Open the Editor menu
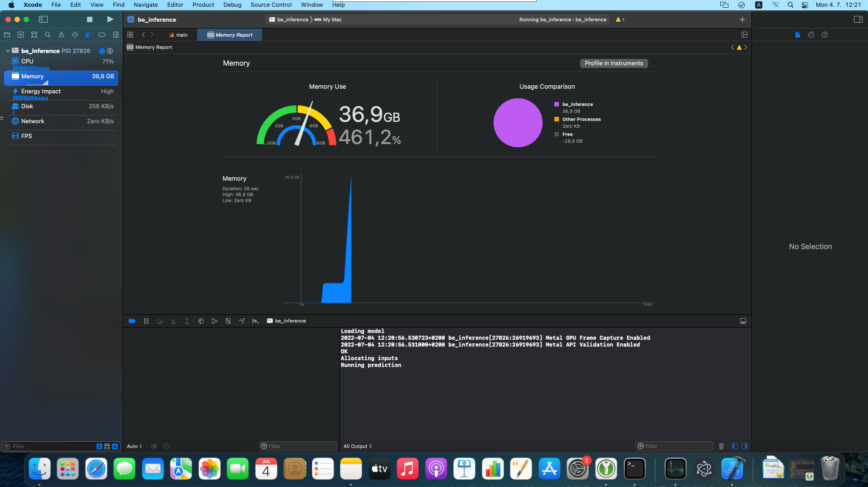Viewport: 868px width, 487px height. (175, 5)
